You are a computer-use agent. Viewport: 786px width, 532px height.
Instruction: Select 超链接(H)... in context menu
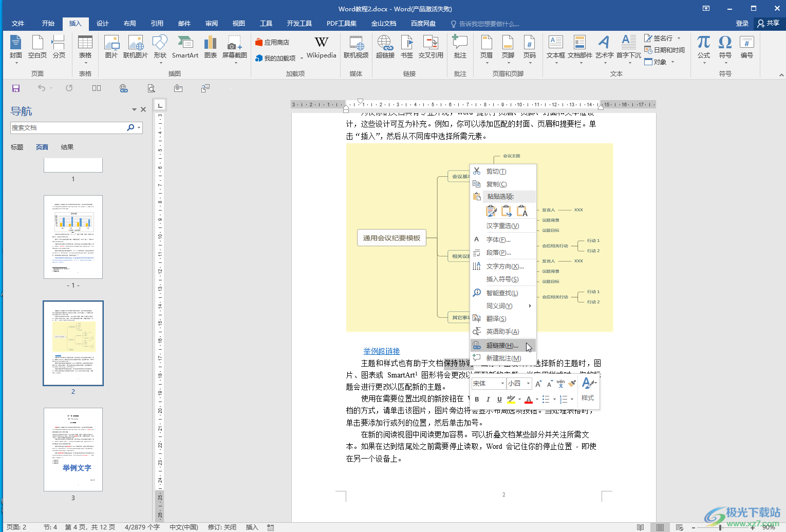[x=503, y=345]
